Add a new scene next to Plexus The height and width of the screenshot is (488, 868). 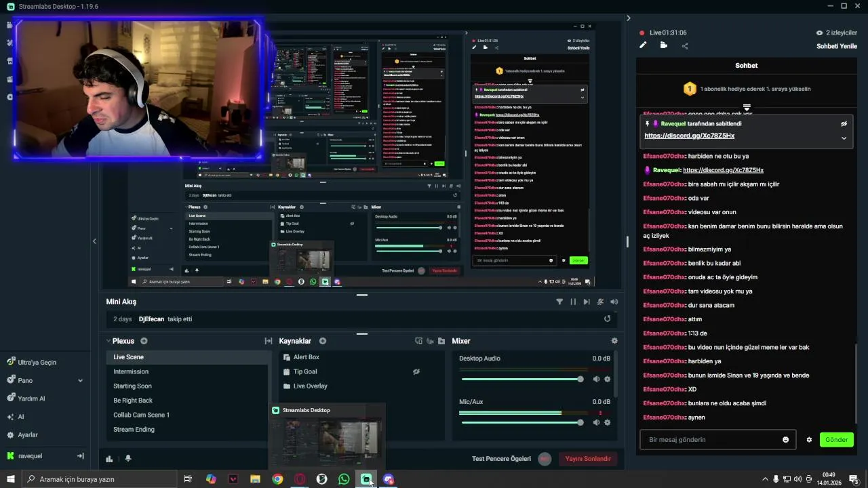pos(144,341)
